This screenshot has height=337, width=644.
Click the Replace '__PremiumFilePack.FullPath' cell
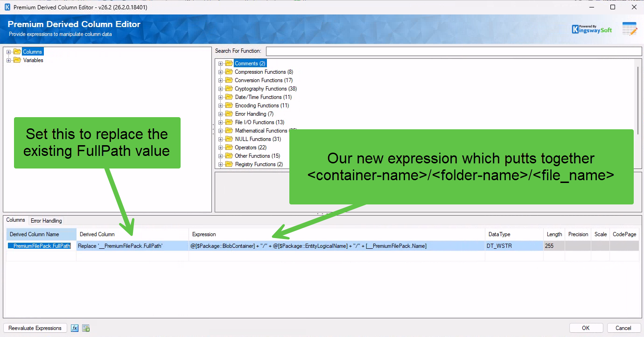pyautogui.click(x=133, y=246)
